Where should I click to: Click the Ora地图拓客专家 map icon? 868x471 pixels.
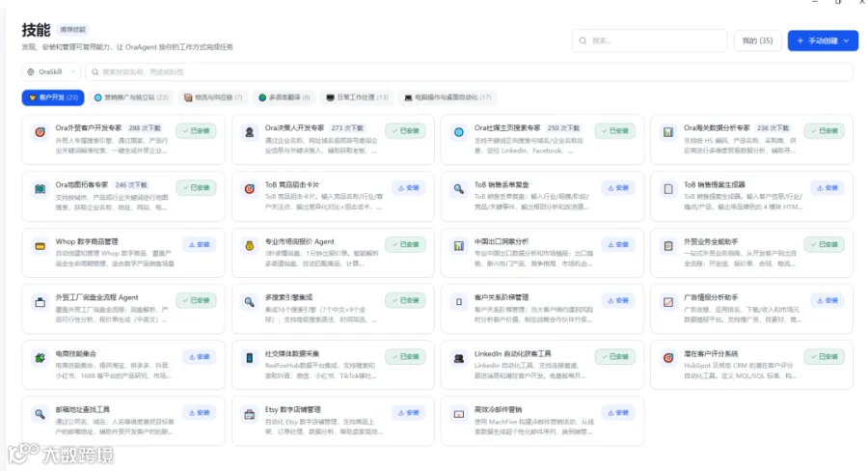(40, 189)
